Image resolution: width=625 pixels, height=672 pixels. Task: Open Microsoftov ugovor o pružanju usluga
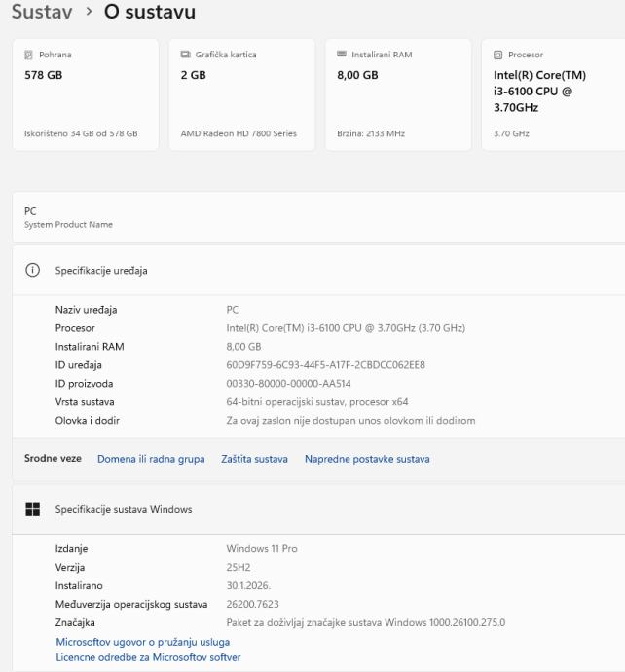coord(144,642)
